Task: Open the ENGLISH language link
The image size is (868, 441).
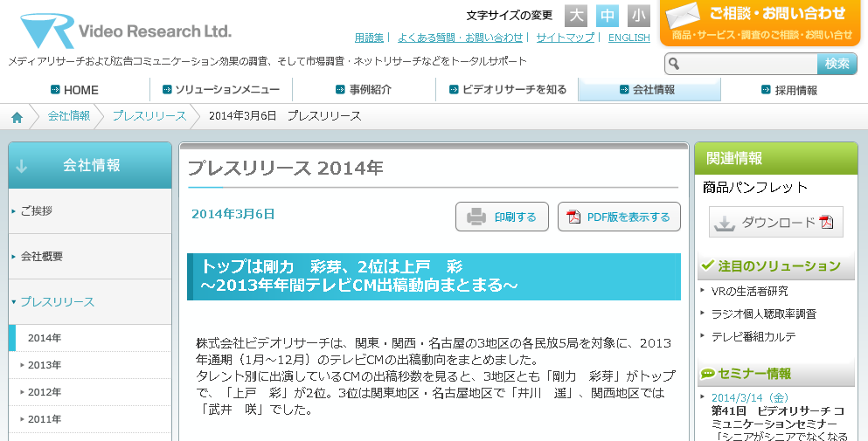Action: point(628,38)
